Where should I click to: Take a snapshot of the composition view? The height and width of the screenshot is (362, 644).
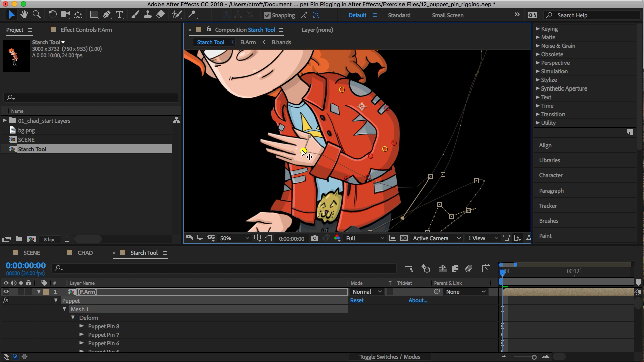315,238
